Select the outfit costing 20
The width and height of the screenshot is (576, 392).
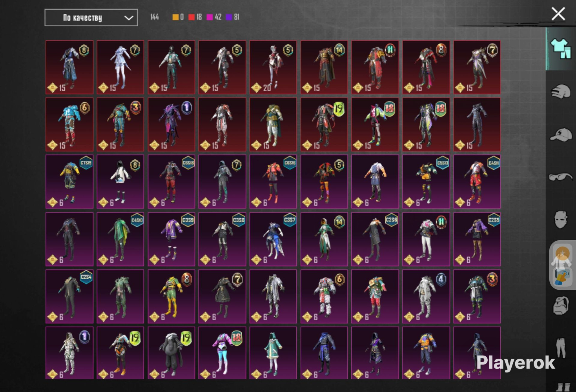tap(273, 67)
